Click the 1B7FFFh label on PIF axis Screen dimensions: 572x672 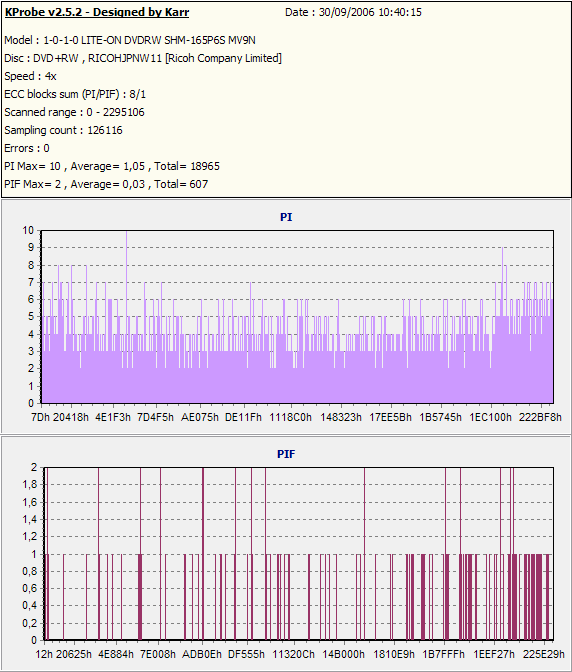pos(443,654)
